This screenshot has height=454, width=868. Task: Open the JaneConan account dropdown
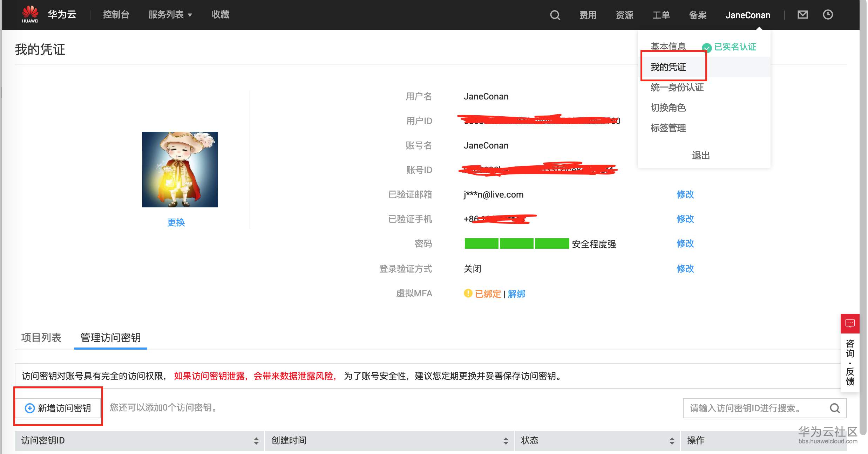pyautogui.click(x=748, y=15)
